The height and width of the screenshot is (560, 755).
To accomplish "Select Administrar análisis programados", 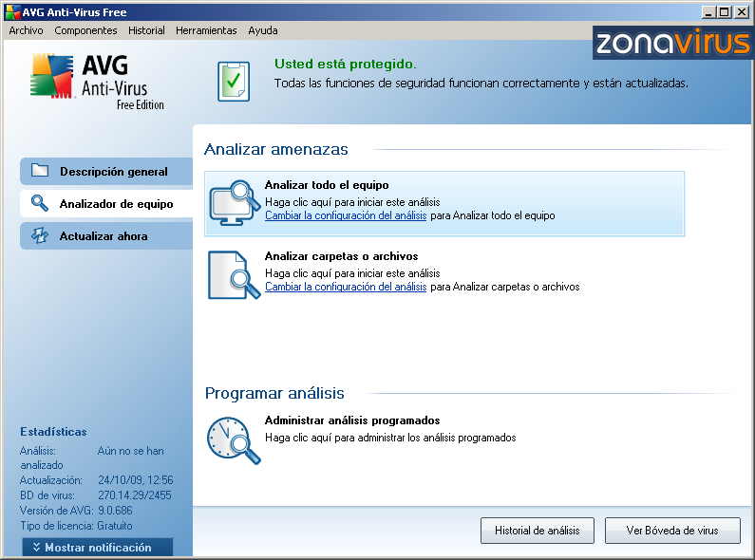I will pyautogui.click(x=351, y=420).
